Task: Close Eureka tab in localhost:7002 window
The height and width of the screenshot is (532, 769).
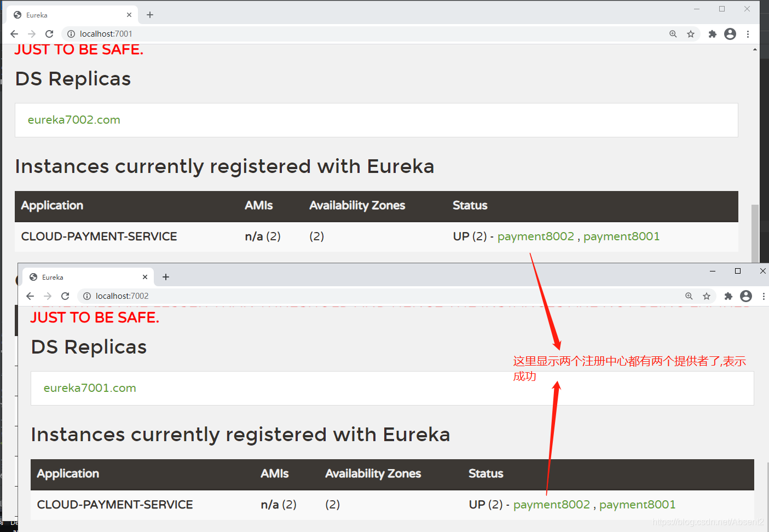Action: (145, 277)
